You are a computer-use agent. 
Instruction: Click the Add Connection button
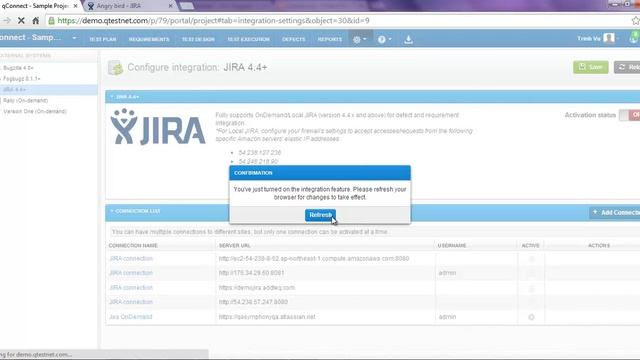pyautogui.click(x=615, y=212)
